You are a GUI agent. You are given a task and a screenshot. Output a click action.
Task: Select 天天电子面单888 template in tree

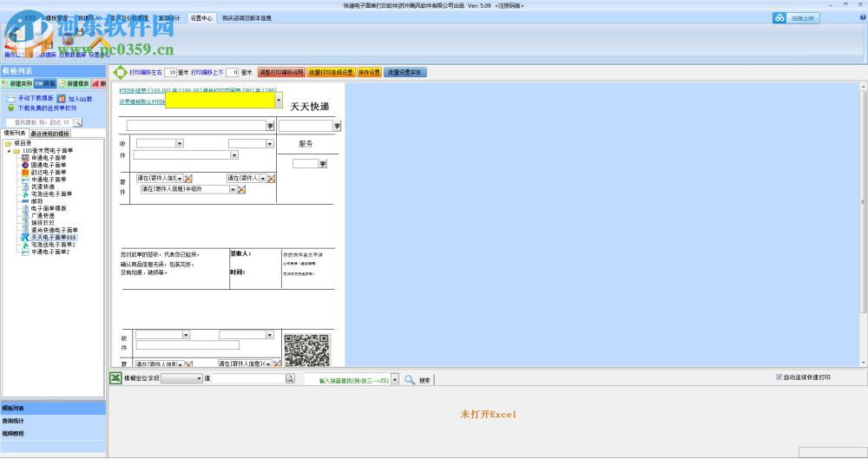click(53, 237)
